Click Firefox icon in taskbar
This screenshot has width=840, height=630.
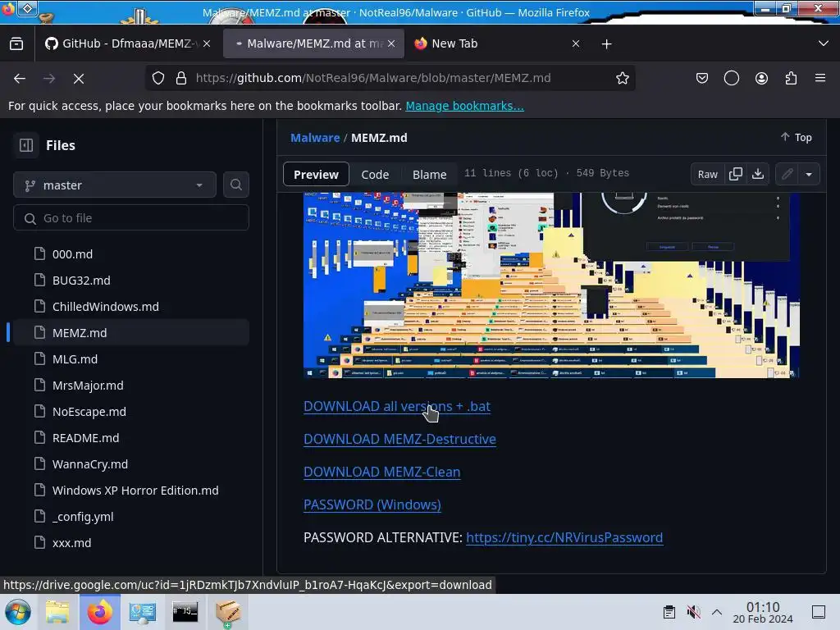point(99,612)
